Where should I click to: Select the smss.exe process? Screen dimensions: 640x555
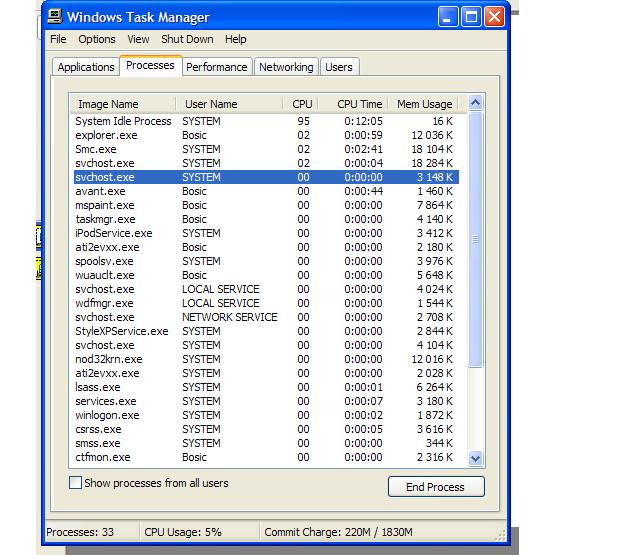click(266, 443)
